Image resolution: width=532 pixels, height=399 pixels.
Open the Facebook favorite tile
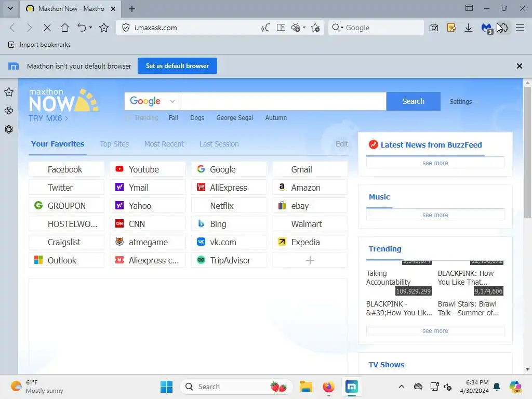[x=66, y=169]
